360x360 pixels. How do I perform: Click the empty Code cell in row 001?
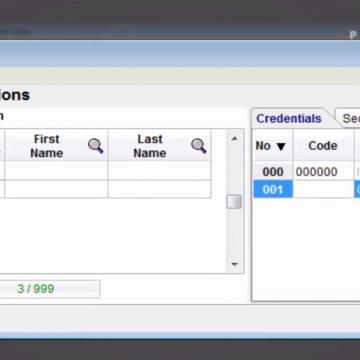323,189
